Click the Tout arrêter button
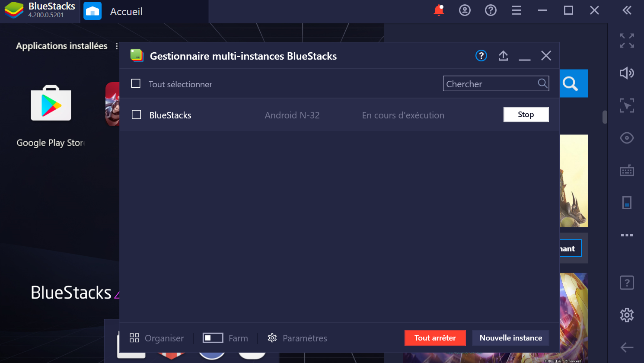Image resolution: width=644 pixels, height=363 pixels. tap(435, 338)
